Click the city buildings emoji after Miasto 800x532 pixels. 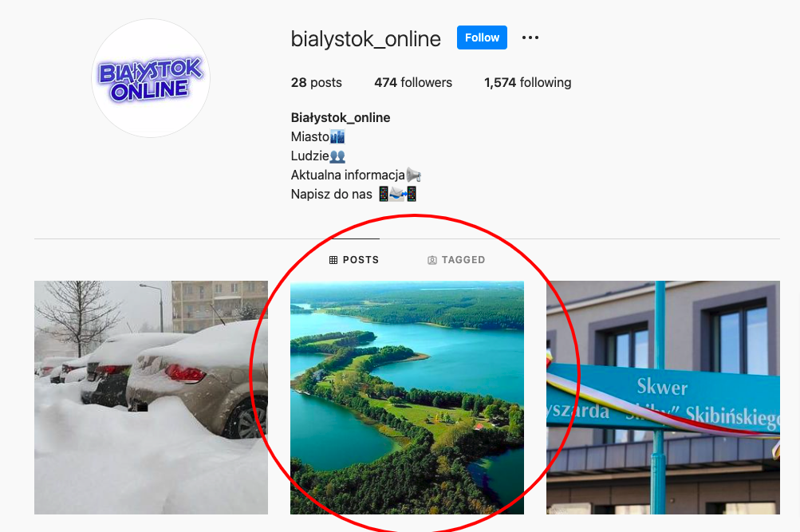337,136
